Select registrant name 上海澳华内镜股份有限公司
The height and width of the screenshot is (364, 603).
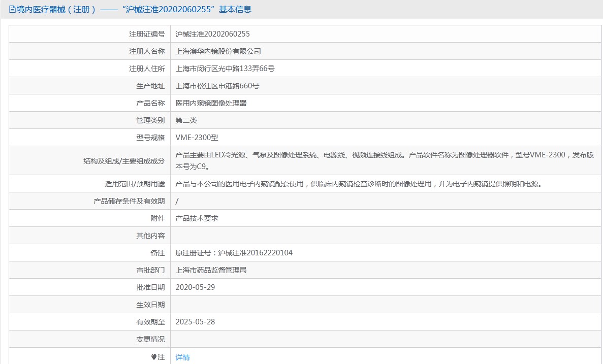[218, 51]
